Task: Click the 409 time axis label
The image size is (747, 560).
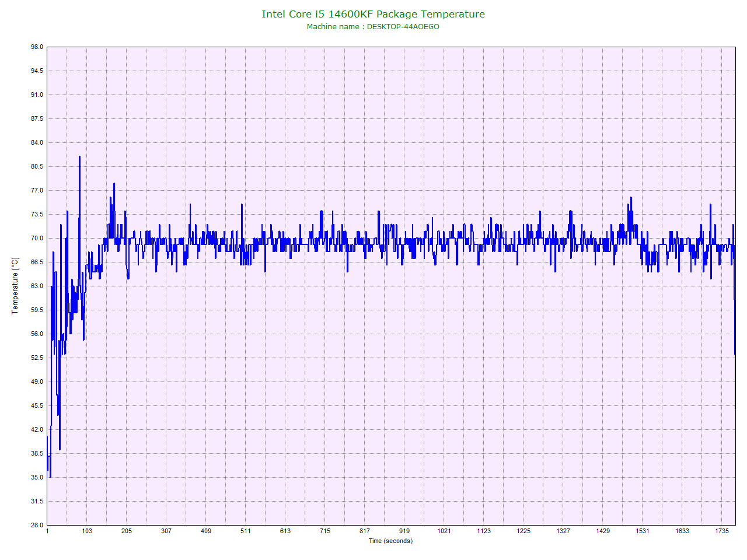Action: tap(206, 531)
